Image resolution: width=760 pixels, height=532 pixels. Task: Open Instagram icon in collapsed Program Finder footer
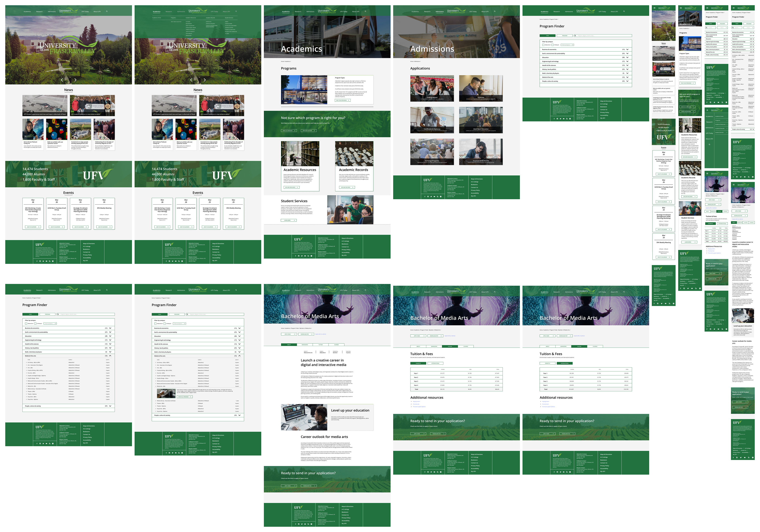557,119
